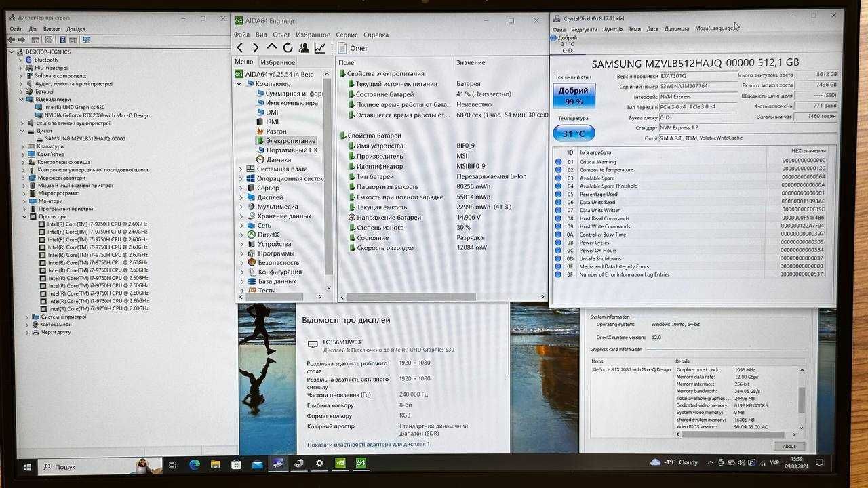Expand Сеть node in AIDA64 tree
The width and height of the screenshot is (868, 488).
pos(240,225)
